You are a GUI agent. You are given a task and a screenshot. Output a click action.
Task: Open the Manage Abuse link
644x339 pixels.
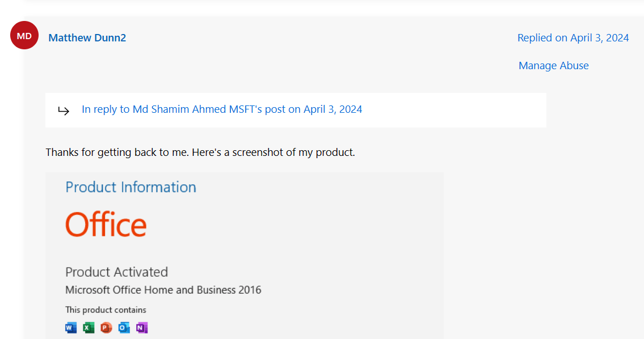[x=553, y=66]
